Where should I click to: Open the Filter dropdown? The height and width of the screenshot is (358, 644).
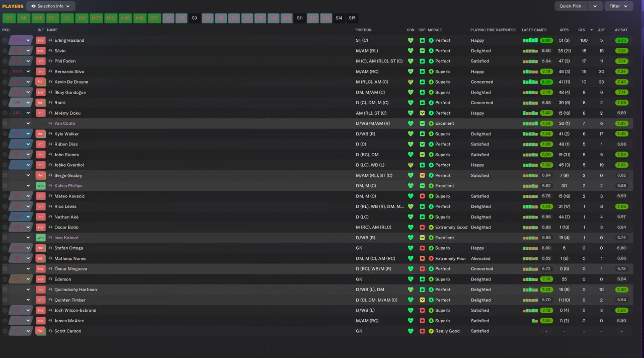point(618,6)
